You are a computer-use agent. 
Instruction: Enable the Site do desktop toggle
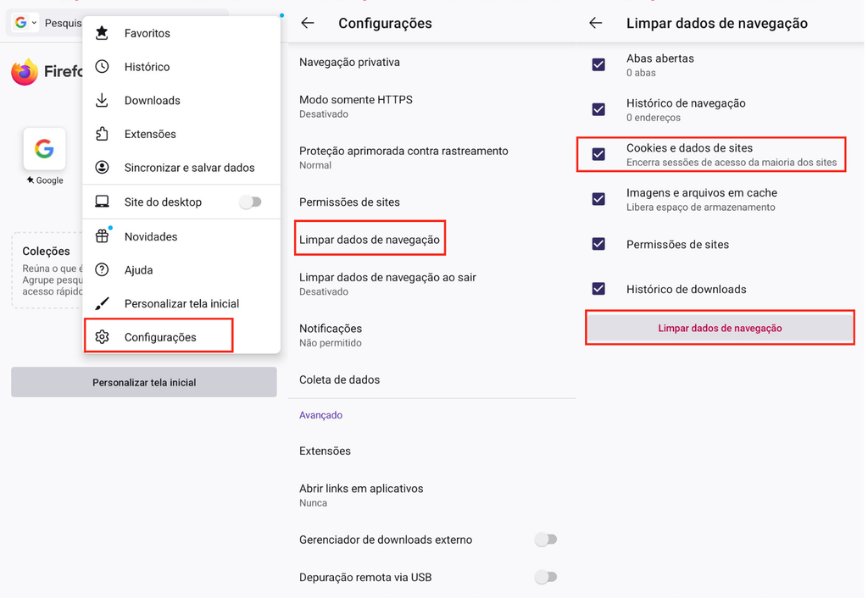(251, 202)
